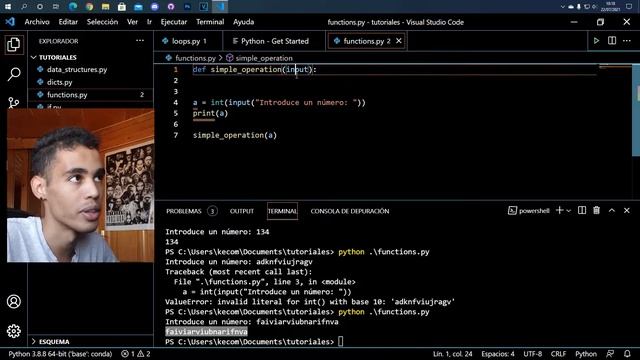
Task: Kill terminal with trash icon
Action: [597, 211]
